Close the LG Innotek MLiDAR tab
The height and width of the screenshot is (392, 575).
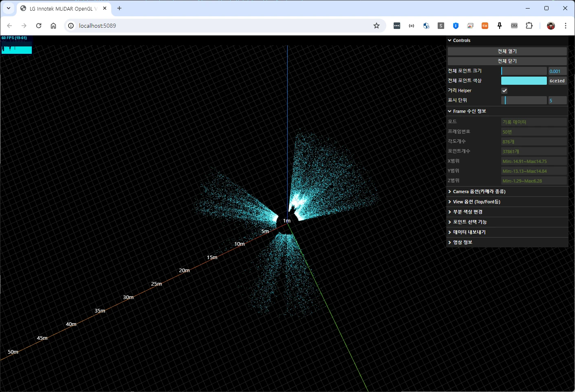pos(105,8)
